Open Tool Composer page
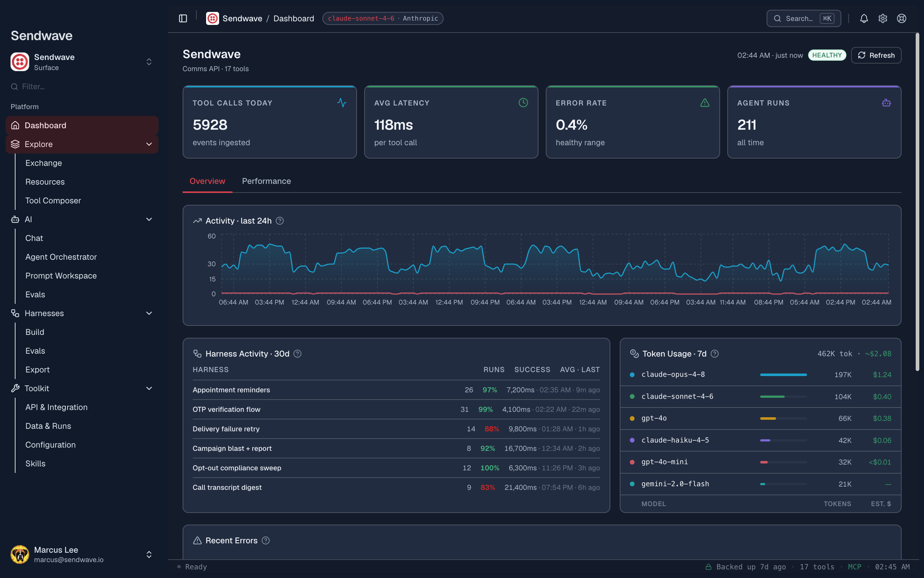Image resolution: width=924 pixels, height=578 pixels. click(53, 201)
